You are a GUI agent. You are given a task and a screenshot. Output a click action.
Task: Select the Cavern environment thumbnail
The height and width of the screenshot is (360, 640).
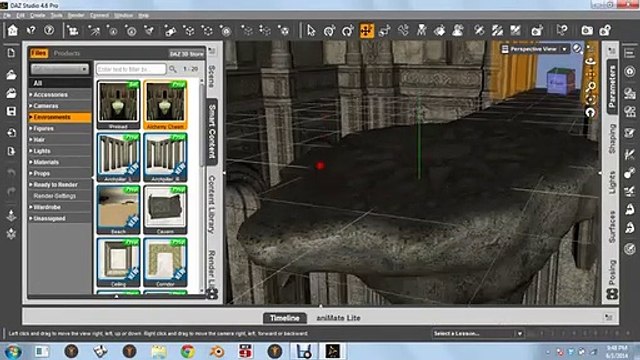(165, 210)
